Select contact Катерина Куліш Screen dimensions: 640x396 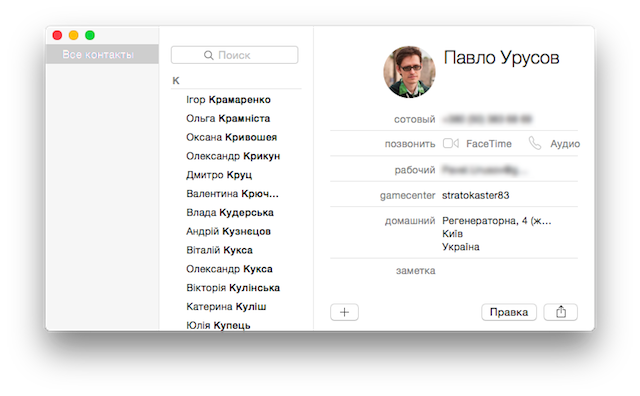(226, 306)
